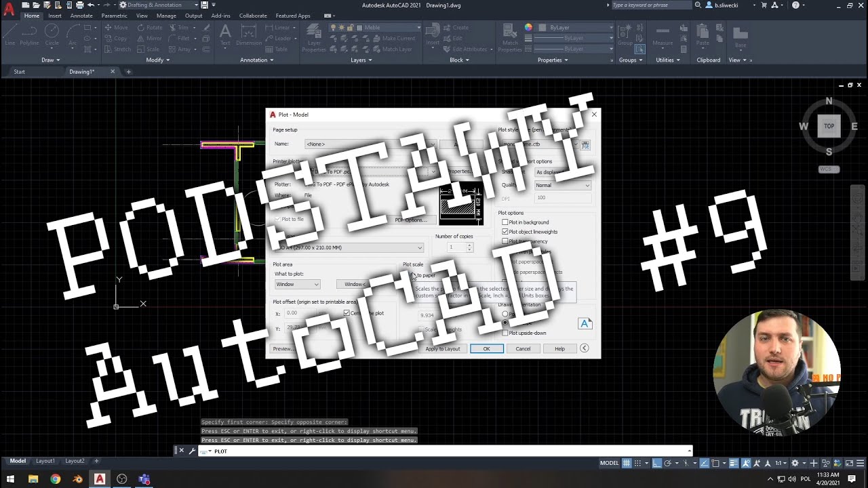Toggle Plot upside-down checkbox
The height and width of the screenshot is (488, 868).
pyautogui.click(x=505, y=333)
